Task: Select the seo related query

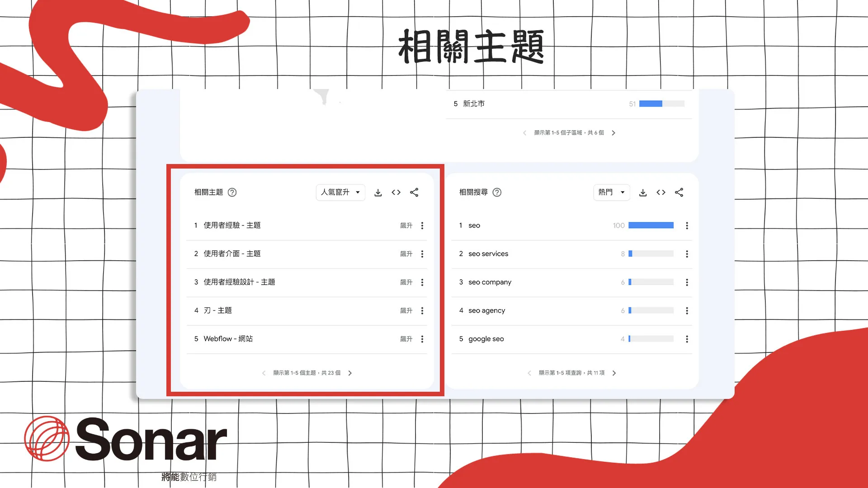Action: tap(474, 225)
